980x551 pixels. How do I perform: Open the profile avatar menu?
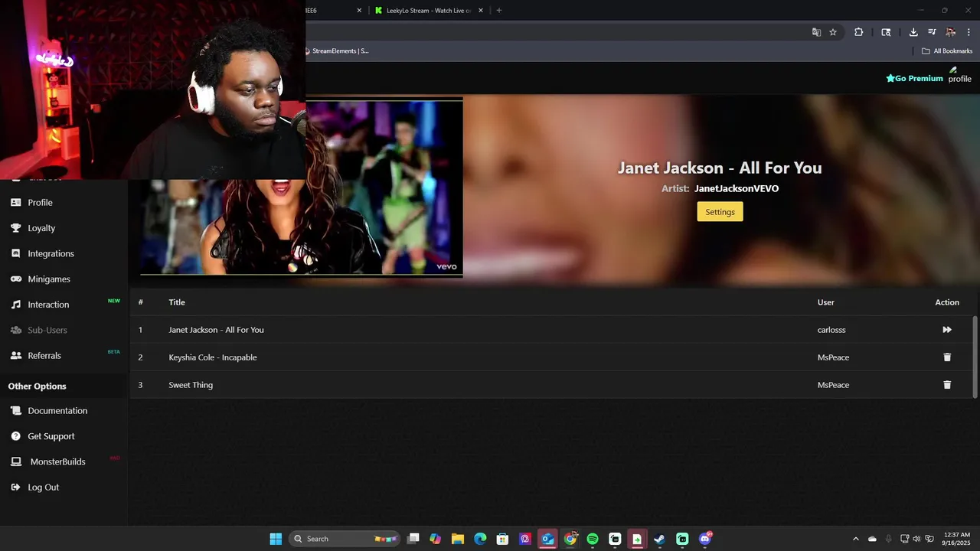pos(959,75)
